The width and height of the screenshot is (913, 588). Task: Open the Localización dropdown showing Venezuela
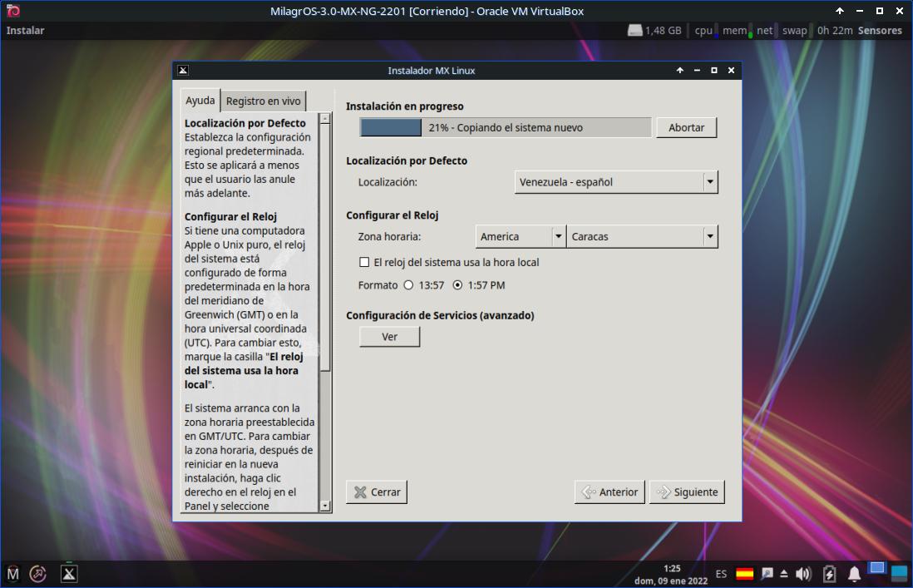coord(615,182)
